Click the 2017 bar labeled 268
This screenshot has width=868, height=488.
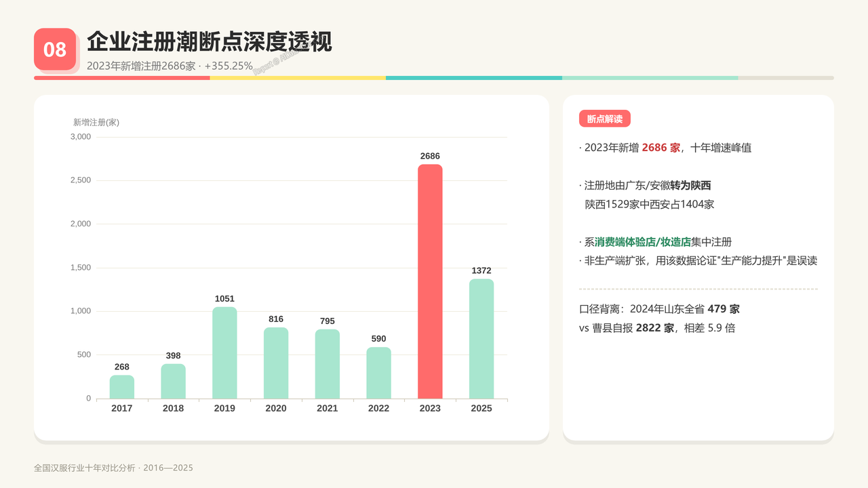tap(122, 387)
